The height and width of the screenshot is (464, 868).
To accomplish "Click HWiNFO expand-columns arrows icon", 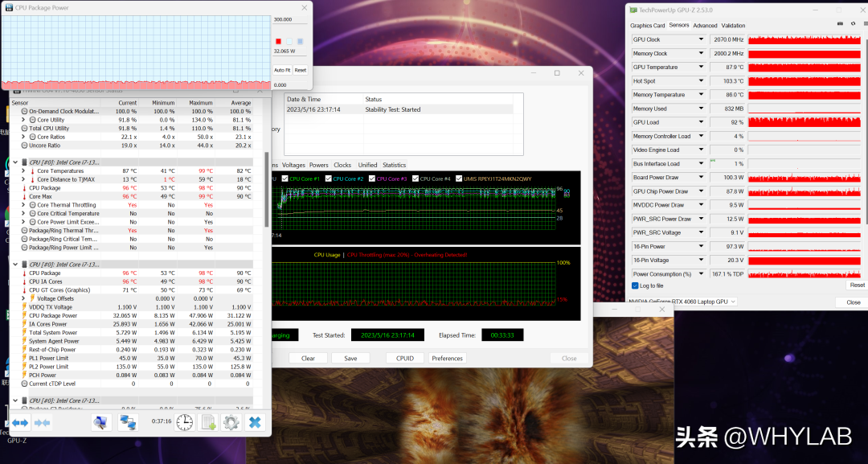I will coord(20,423).
